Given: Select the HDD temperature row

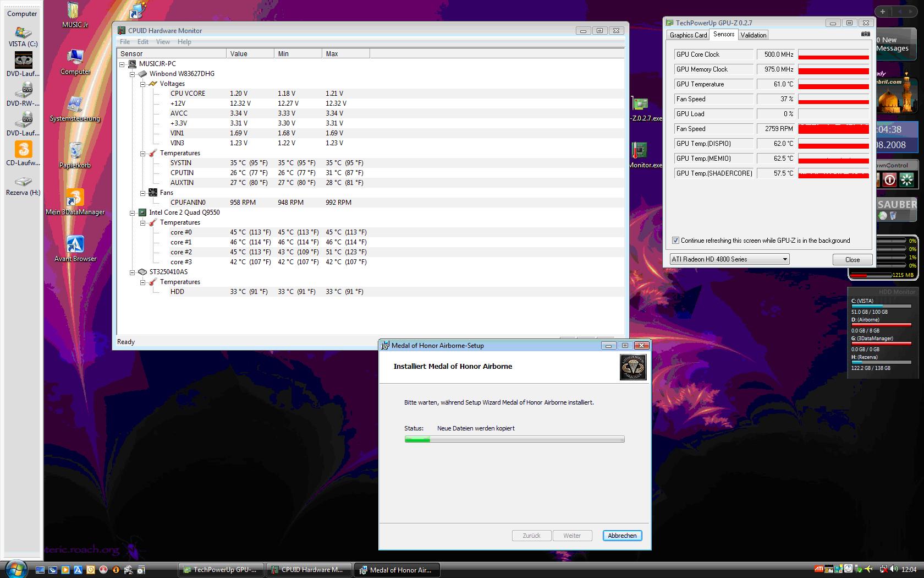Looking at the screenshot, I should pyautogui.click(x=370, y=292).
